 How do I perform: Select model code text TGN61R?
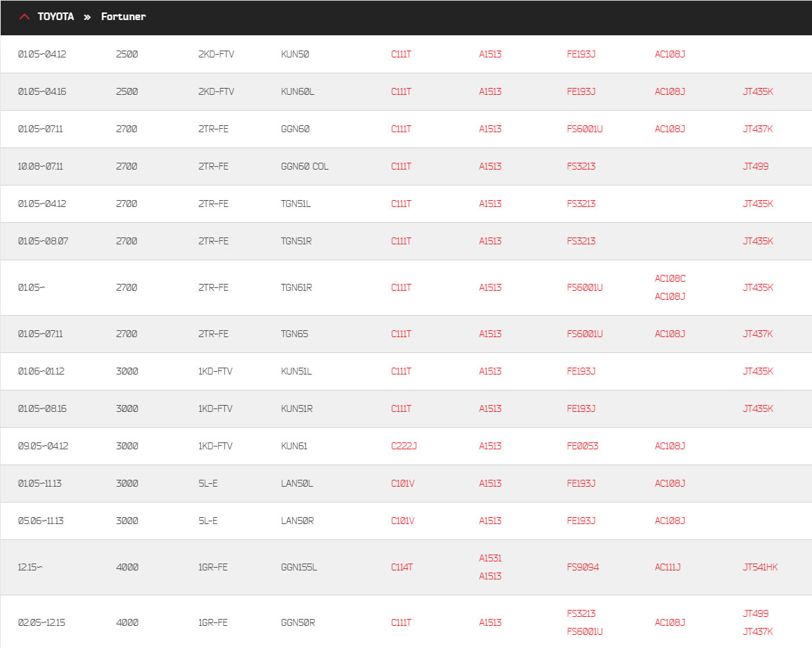click(296, 287)
